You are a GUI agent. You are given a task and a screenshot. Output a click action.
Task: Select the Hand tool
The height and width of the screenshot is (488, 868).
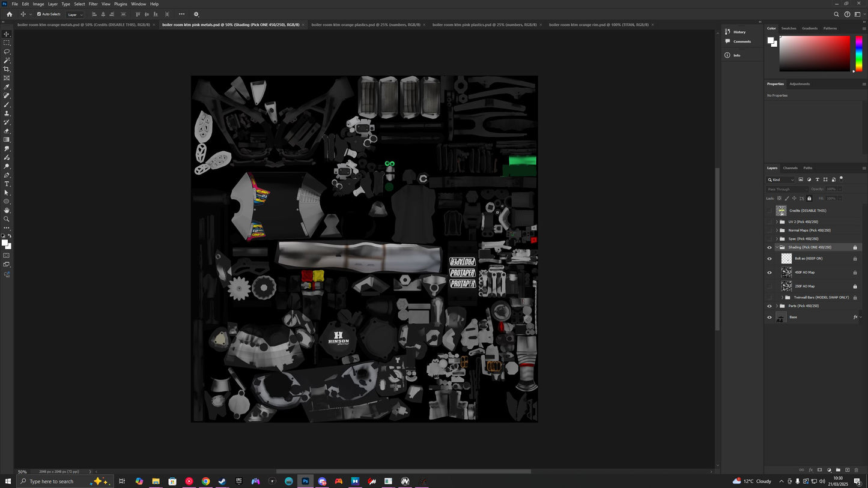[7, 210]
